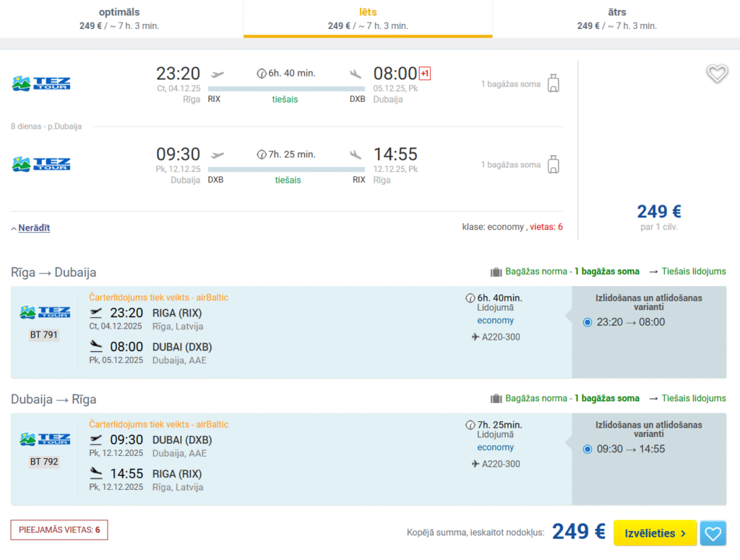The width and height of the screenshot is (740, 560).
Task: Select the 23:20 → 08:00 departure option
Action: 587,322
